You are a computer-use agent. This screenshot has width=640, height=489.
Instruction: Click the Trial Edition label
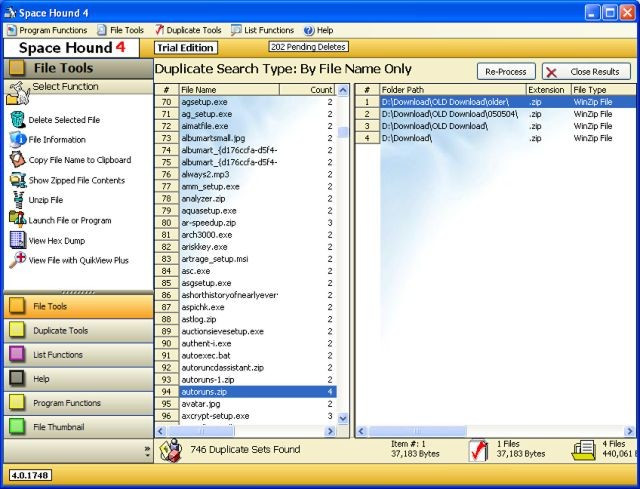coord(186,48)
